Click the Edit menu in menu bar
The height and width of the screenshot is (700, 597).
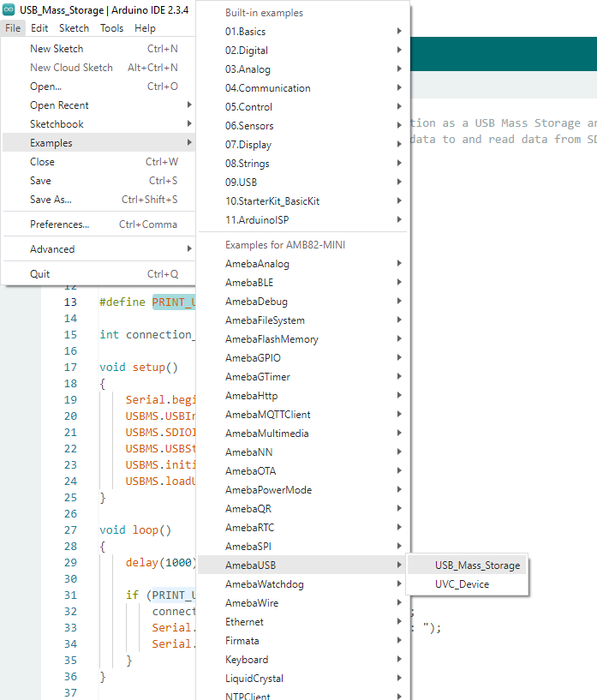tap(39, 28)
